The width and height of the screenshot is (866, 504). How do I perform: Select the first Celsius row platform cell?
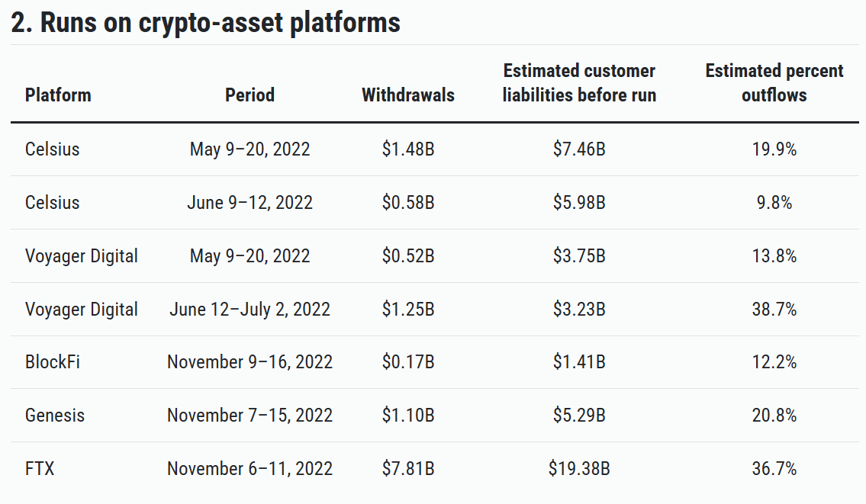(52, 149)
